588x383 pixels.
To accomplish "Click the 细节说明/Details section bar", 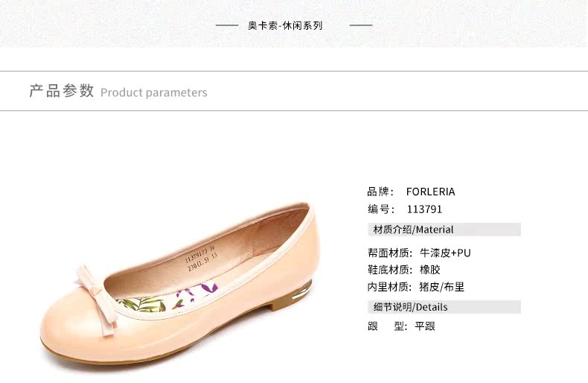I will pyautogui.click(x=444, y=307).
